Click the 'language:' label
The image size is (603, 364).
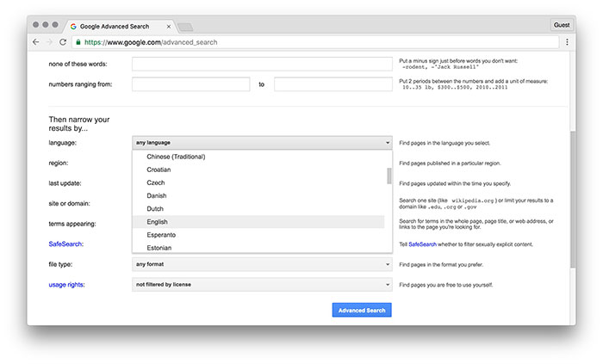(x=63, y=143)
